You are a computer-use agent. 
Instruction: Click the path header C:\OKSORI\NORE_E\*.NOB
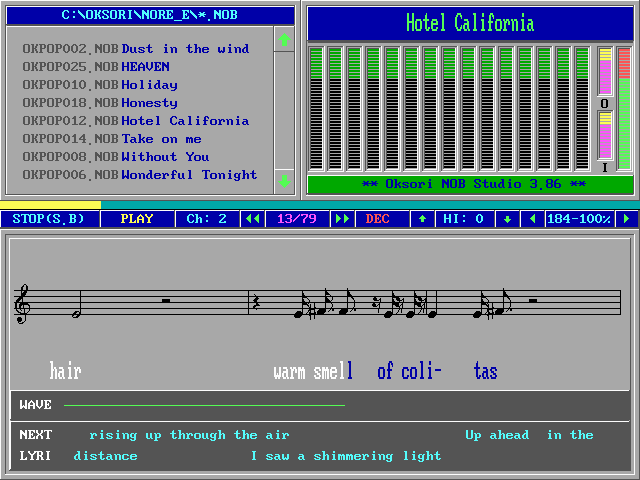pyautogui.click(x=150, y=15)
